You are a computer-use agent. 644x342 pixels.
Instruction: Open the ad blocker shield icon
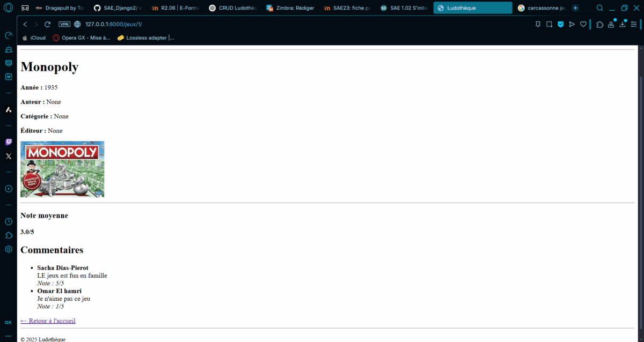pos(561,24)
